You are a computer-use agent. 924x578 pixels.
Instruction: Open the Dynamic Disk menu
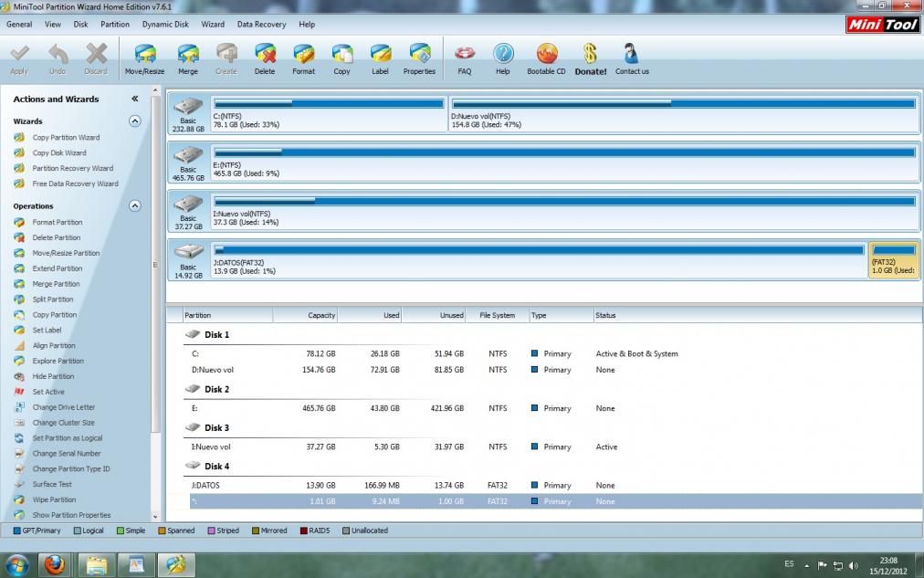(165, 24)
